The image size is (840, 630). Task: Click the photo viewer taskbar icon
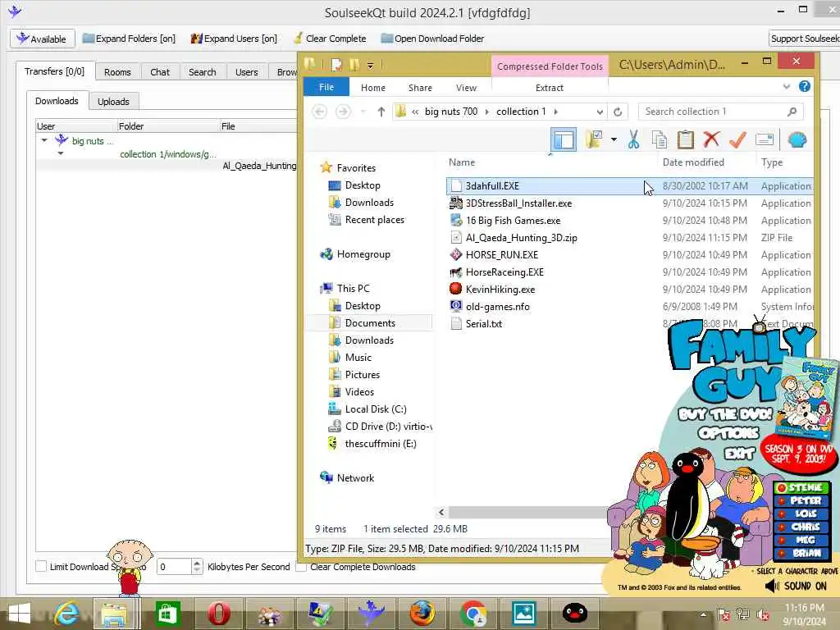(523, 614)
